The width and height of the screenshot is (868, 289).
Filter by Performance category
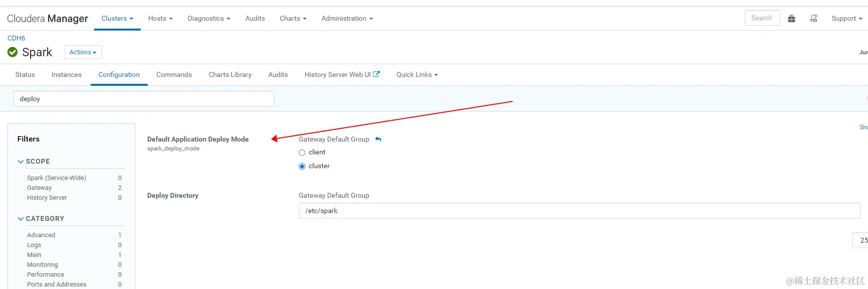45,275
